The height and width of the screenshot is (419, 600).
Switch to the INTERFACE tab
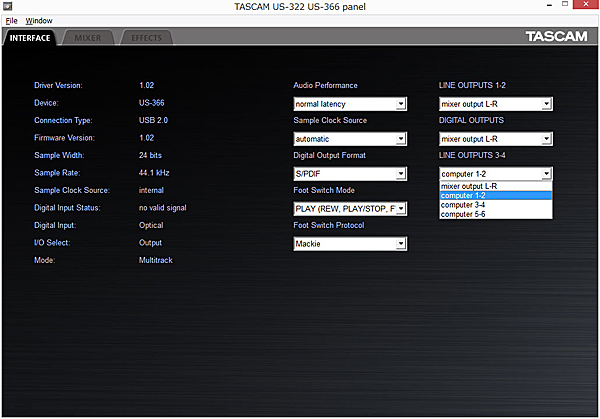coord(30,38)
